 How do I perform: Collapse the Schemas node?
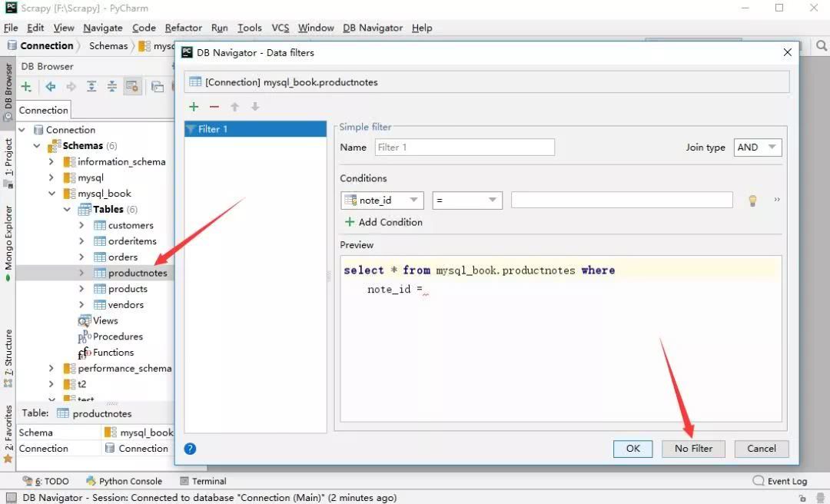pos(37,145)
